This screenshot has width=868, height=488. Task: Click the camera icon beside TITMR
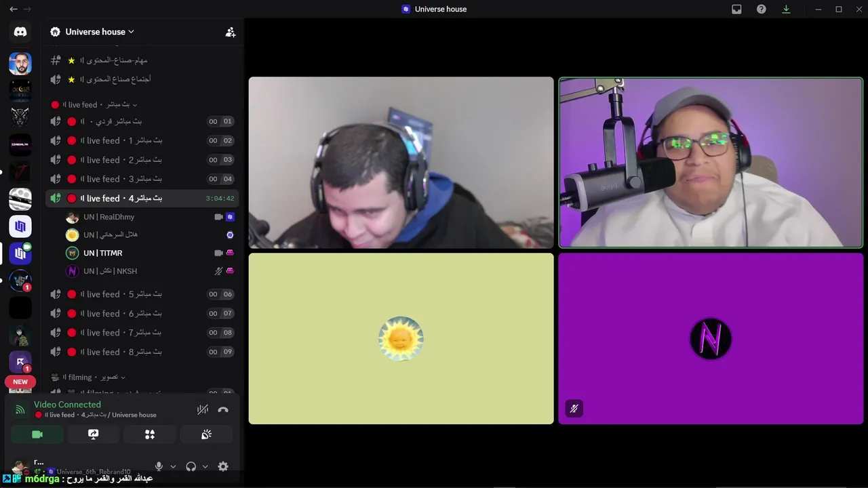218,253
